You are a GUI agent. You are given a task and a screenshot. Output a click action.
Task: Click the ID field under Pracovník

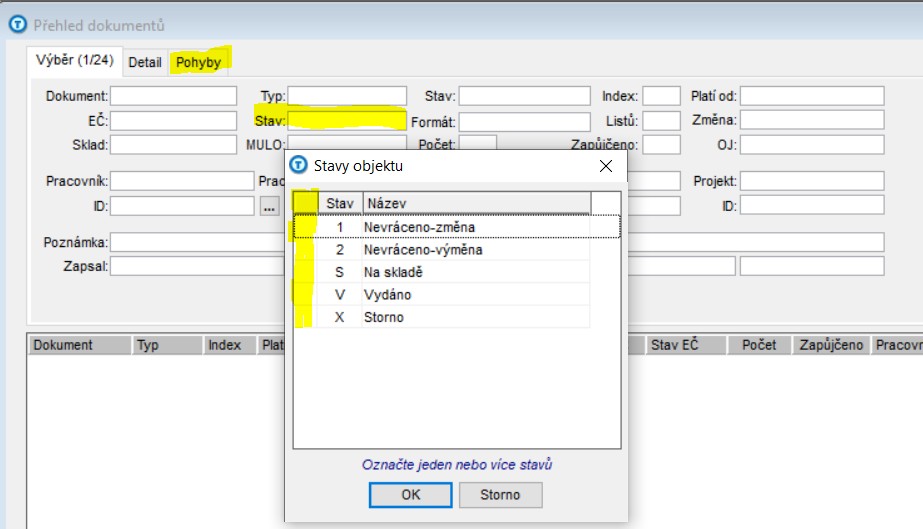pos(182,206)
